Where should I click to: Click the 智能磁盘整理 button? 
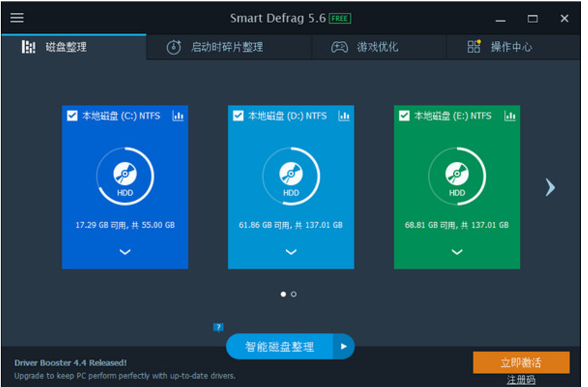coord(280,347)
